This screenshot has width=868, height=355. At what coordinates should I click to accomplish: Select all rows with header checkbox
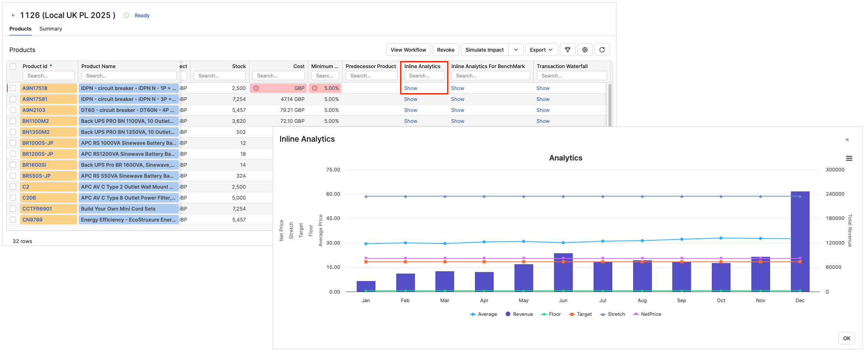tap(13, 67)
